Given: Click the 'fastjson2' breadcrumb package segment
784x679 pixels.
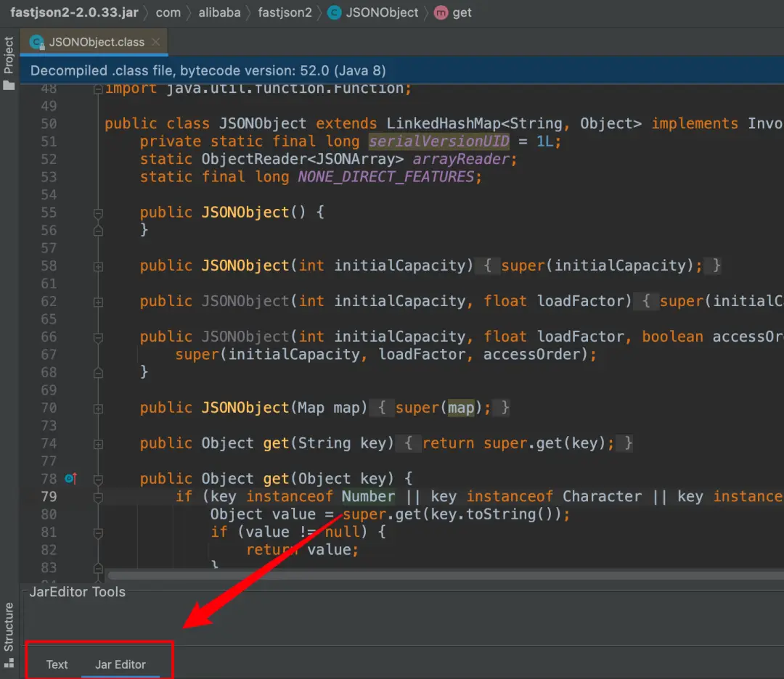Looking at the screenshot, I should [x=285, y=12].
